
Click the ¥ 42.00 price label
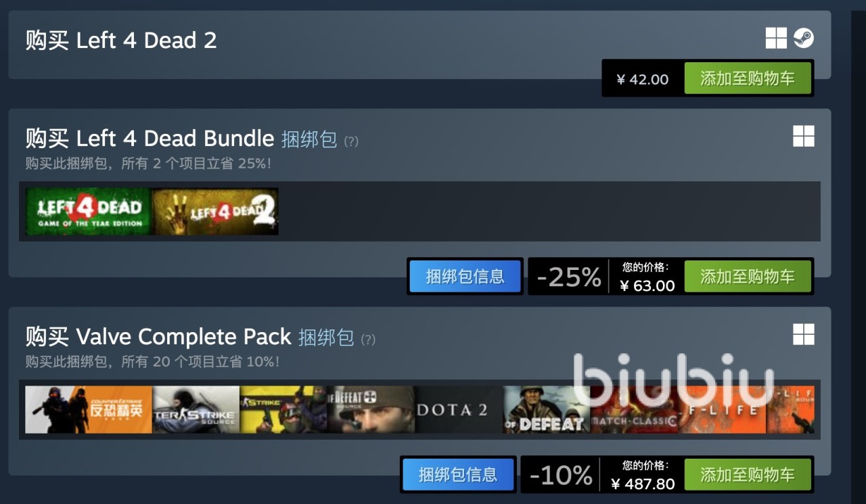click(643, 79)
